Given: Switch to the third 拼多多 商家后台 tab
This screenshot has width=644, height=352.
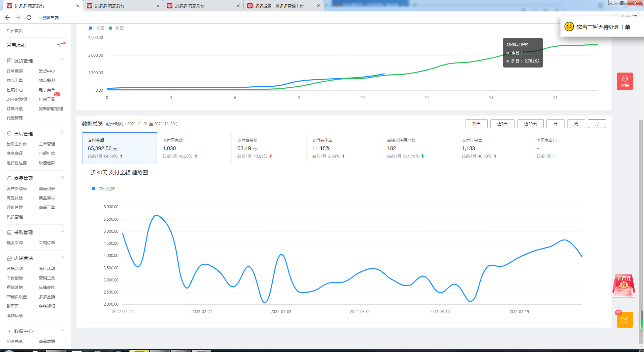Looking at the screenshot, I should point(203,6).
